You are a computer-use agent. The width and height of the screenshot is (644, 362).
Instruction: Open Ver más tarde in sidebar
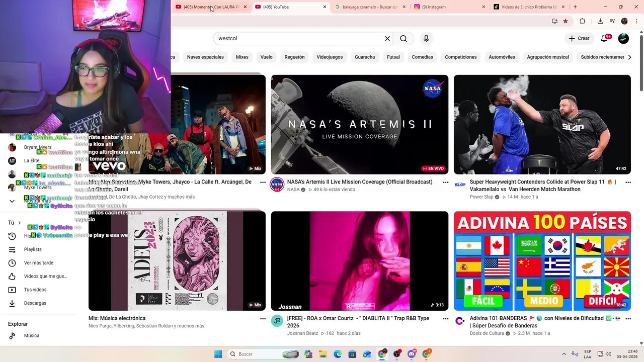pos(39,263)
